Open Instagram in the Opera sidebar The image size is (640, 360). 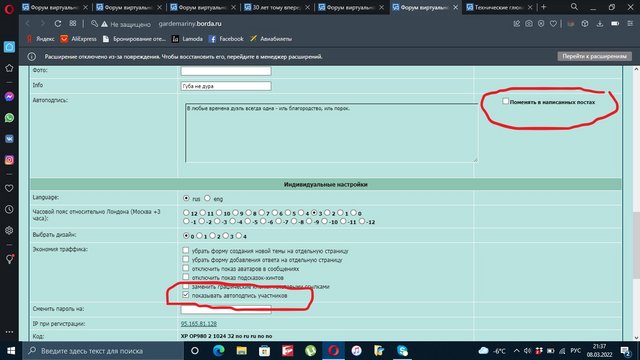pos(9,160)
